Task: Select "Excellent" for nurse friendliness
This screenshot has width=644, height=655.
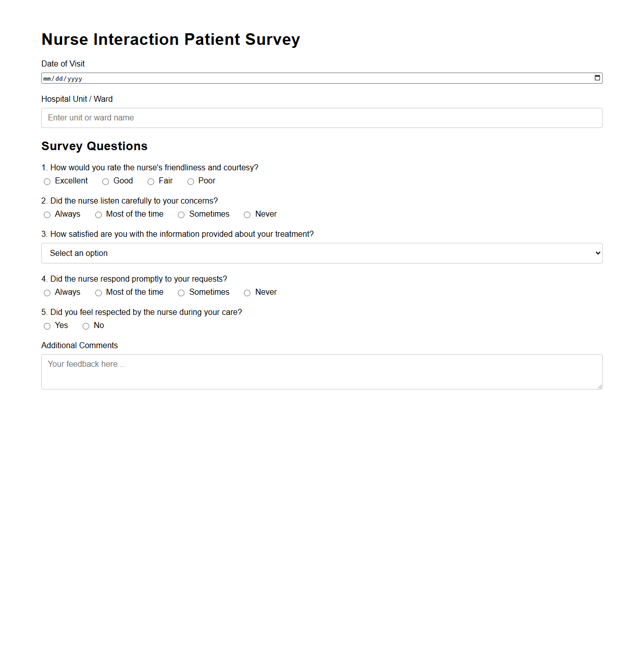Action: [x=47, y=181]
